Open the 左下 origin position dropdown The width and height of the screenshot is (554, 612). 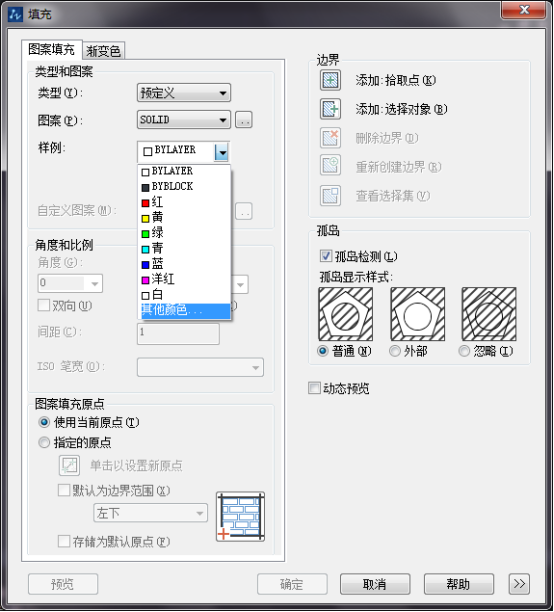151,513
